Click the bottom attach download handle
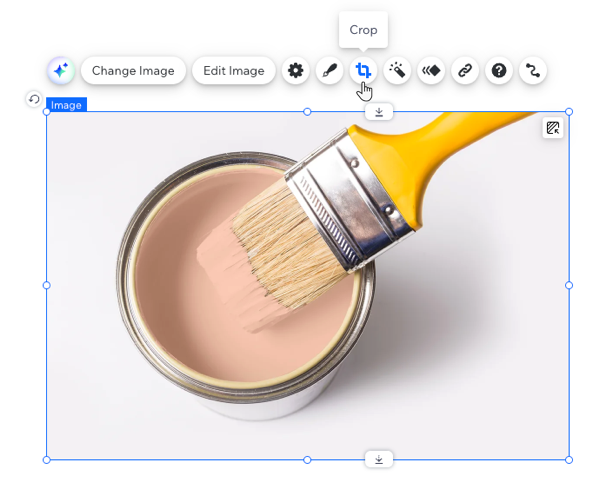 pyautogui.click(x=379, y=459)
